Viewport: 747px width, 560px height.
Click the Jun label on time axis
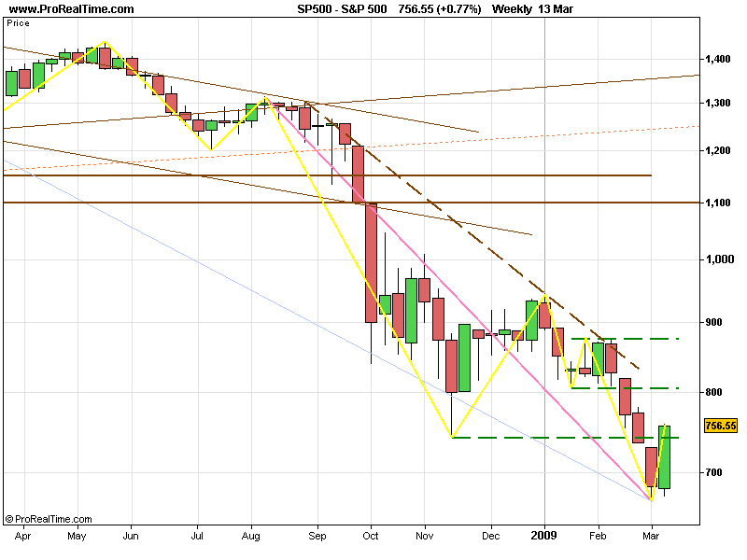tap(131, 536)
